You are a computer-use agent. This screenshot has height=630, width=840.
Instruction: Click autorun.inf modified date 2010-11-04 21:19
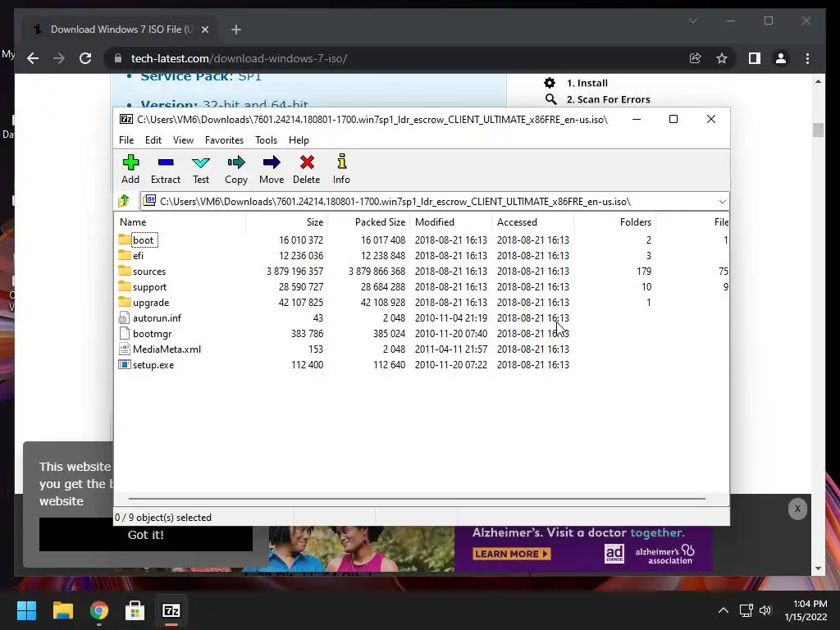451,317
